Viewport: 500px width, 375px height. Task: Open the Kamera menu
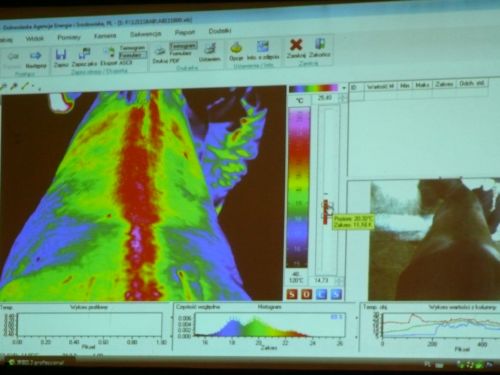(105, 36)
